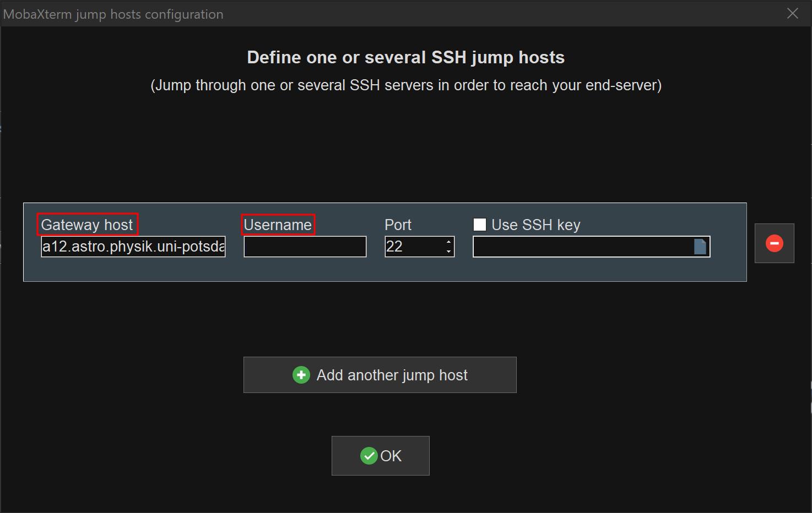Screen dimensions: 812x513
Task: Enable the Use SSH key checkbox
Action: click(480, 225)
